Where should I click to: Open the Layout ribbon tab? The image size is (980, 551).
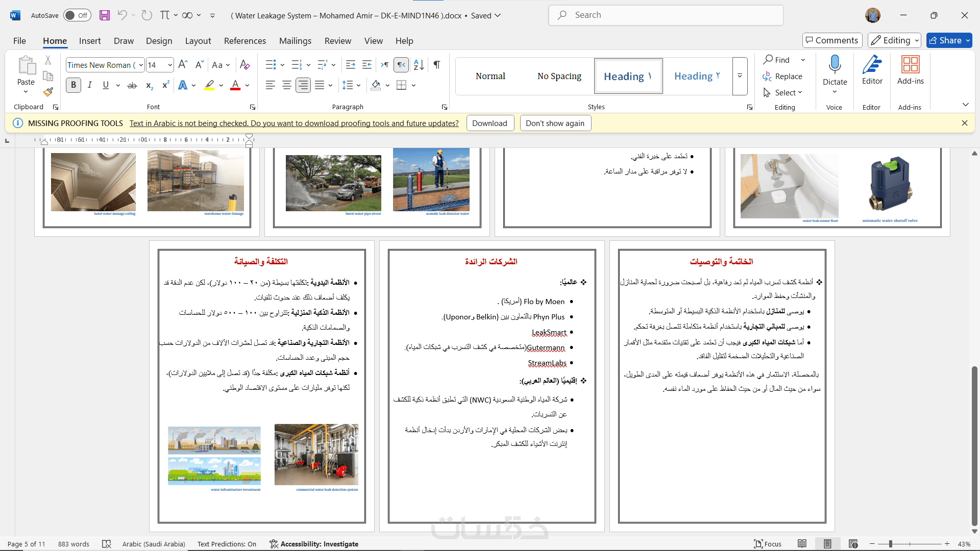point(198,41)
